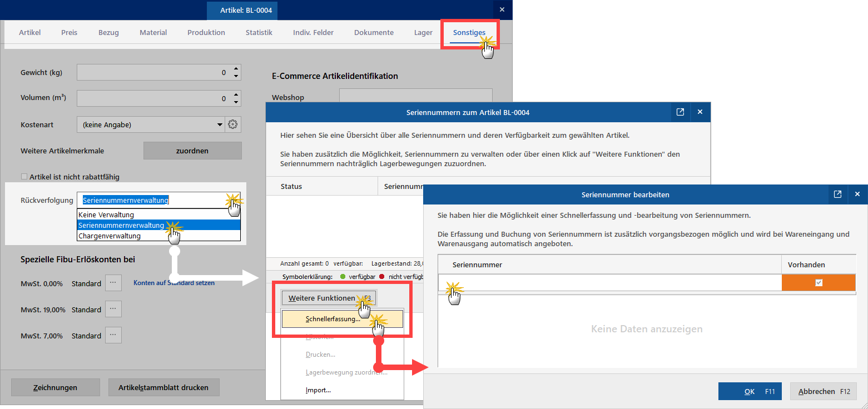Toggle the Vorhanden checkbox in serial row
The width and height of the screenshot is (868, 409).
coord(818,283)
